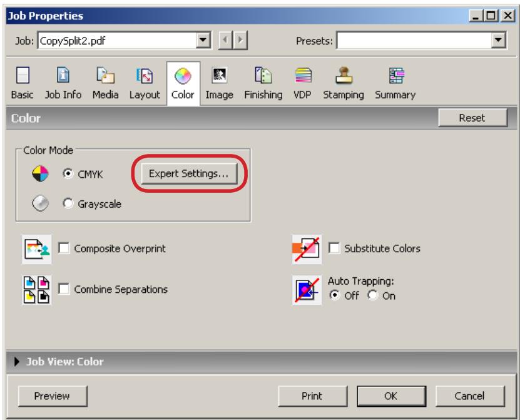Switch to the Layout tab label

point(145,95)
